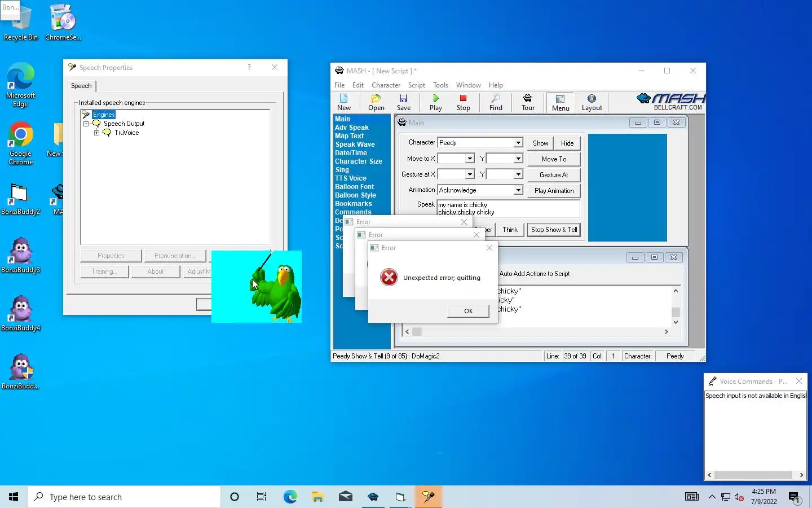Open the Help menu in MASH
The width and height of the screenshot is (812, 508).
496,85
